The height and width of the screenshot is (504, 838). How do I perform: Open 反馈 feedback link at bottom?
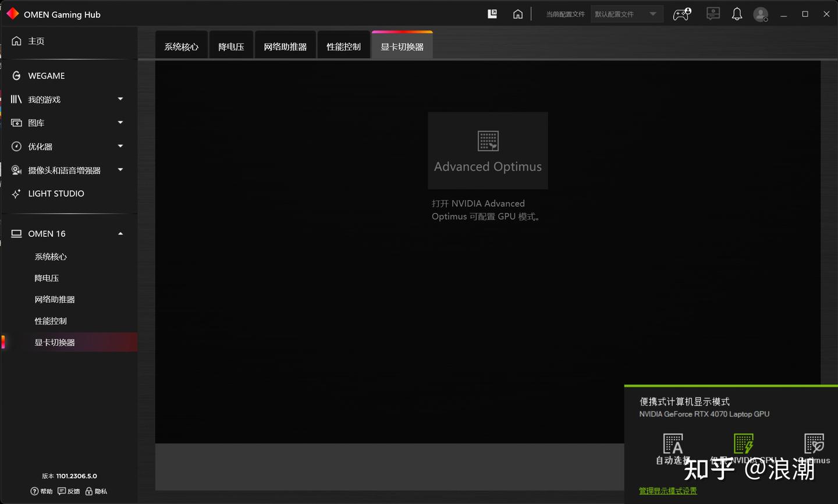click(x=69, y=491)
